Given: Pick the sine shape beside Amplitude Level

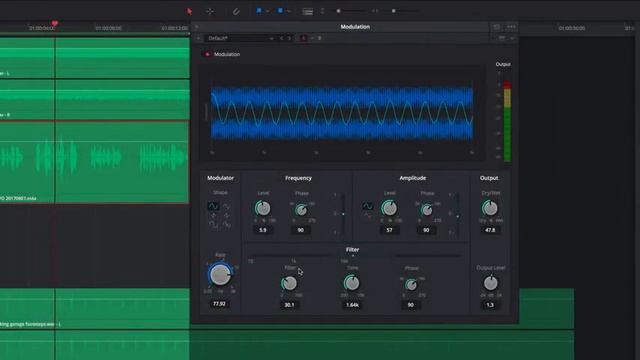Looking at the screenshot, I should pos(367,206).
